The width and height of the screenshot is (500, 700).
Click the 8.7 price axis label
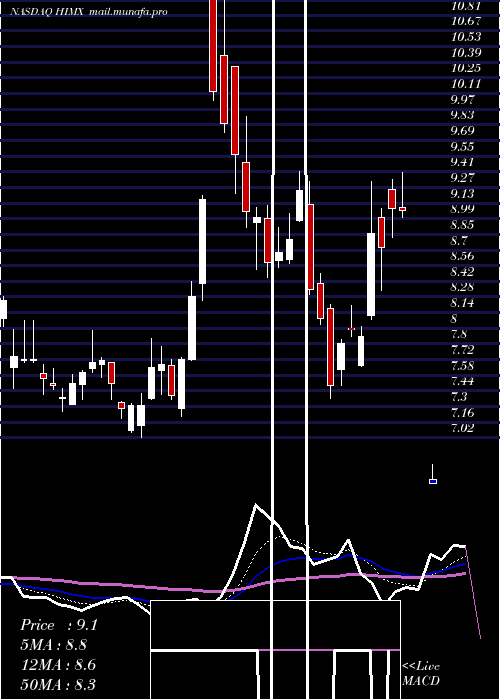pyautogui.click(x=460, y=241)
